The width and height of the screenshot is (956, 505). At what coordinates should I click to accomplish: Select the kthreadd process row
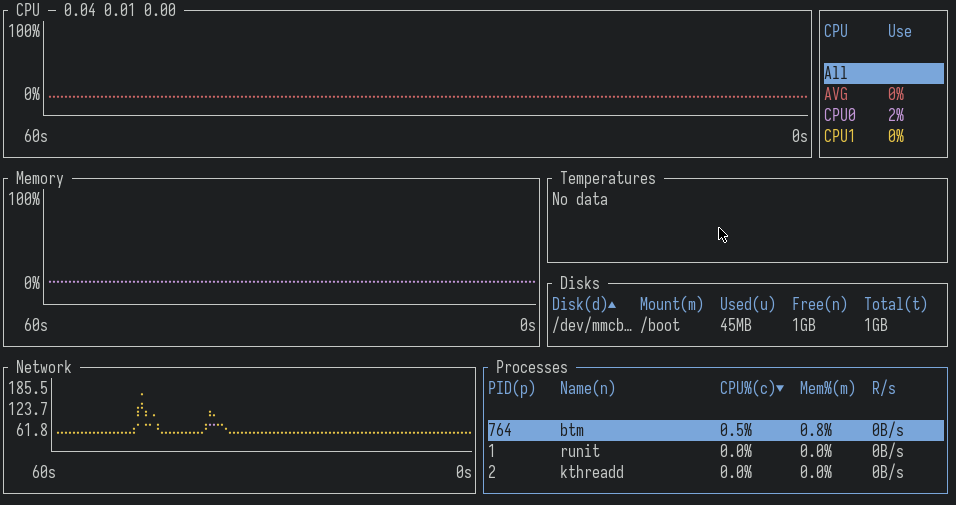click(x=714, y=472)
